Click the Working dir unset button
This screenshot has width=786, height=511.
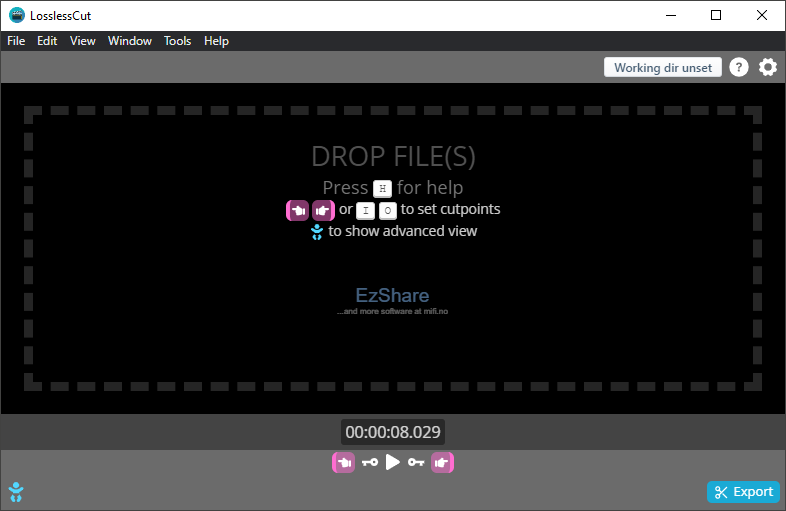coord(663,67)
